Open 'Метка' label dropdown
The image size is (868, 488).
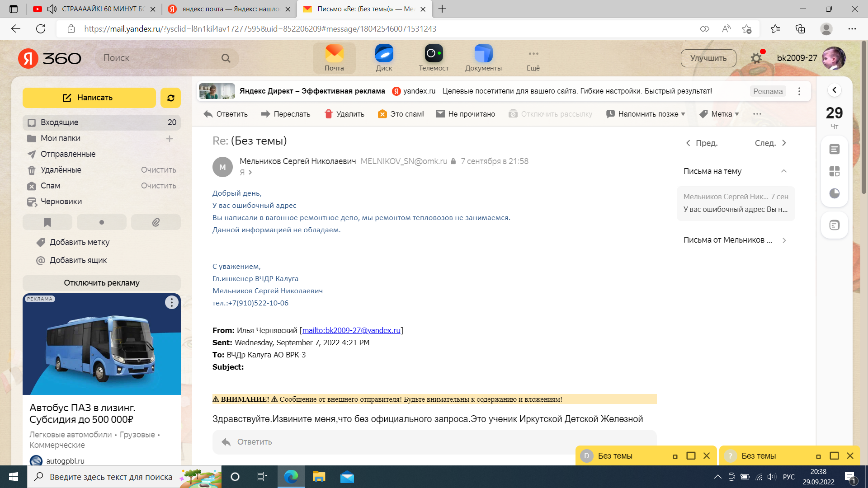(719, 114)
